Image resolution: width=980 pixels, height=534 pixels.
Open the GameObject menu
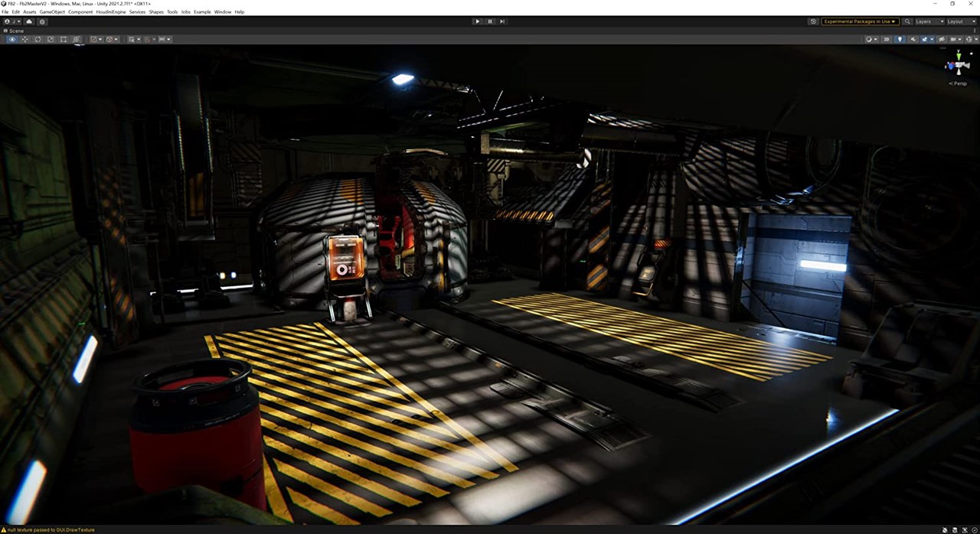[52, 12]
